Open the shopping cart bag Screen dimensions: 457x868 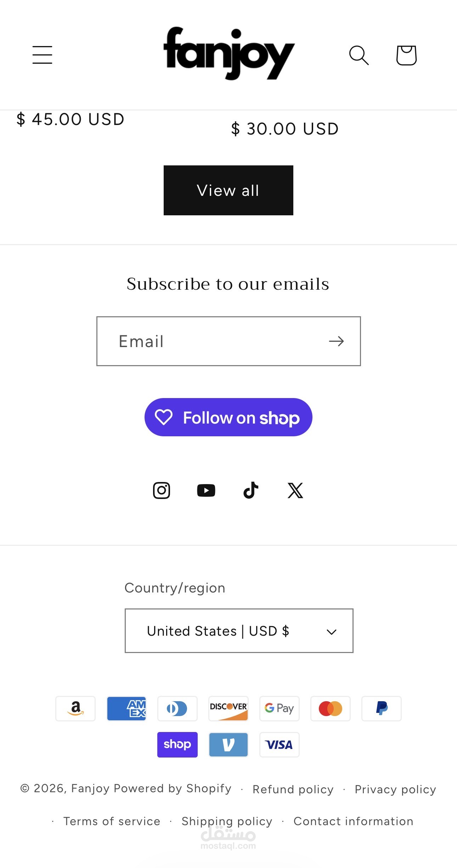406,55
